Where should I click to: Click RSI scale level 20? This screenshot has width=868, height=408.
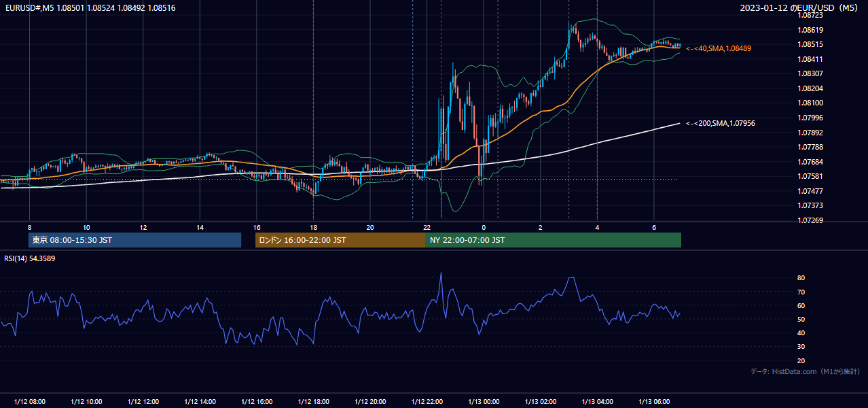point(801,360)
